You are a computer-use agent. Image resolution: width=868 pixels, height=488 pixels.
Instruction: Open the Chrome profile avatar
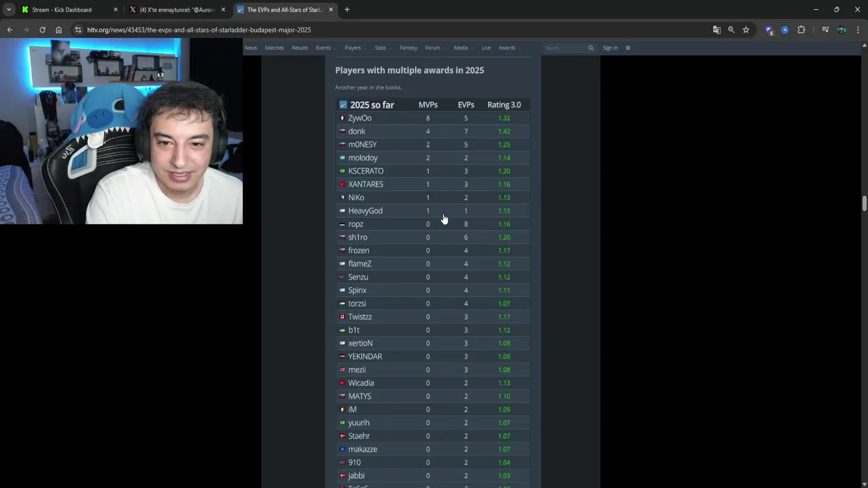[842, 30]
